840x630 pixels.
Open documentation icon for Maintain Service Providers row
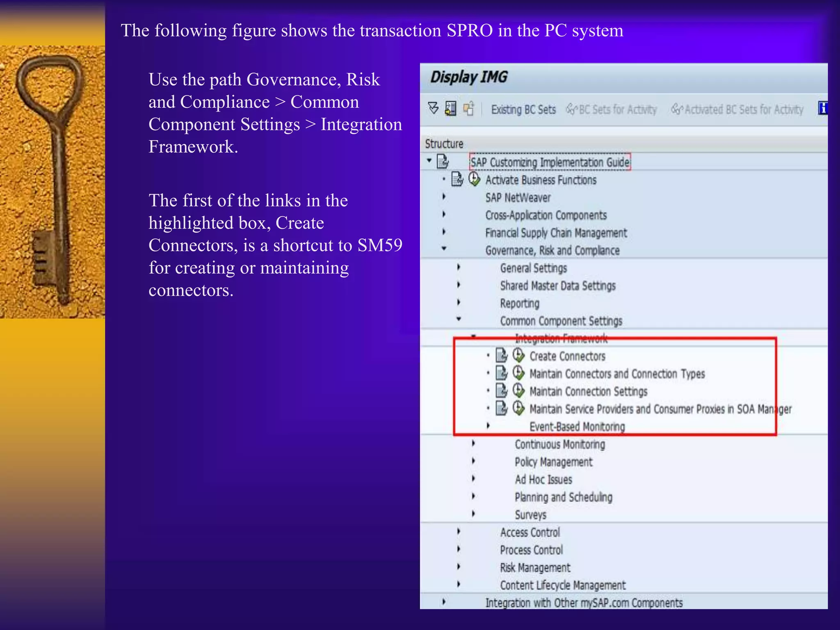(502, 408)
